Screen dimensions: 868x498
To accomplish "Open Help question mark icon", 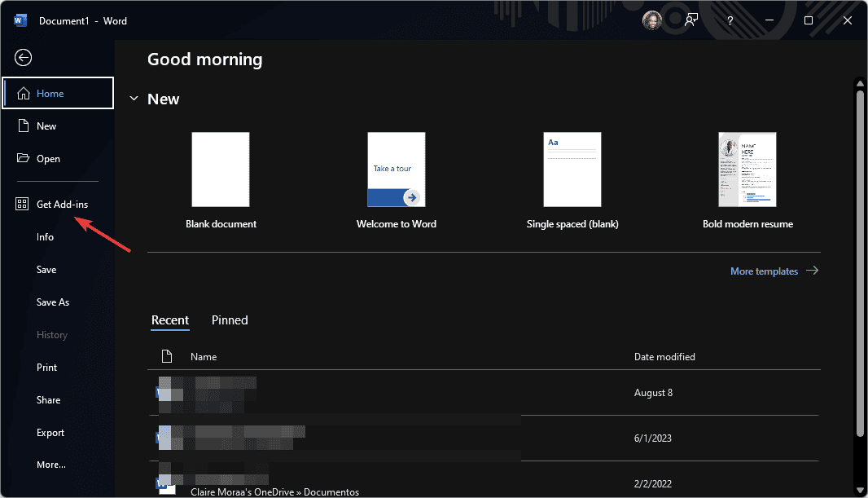I will (x=730, y=20).
